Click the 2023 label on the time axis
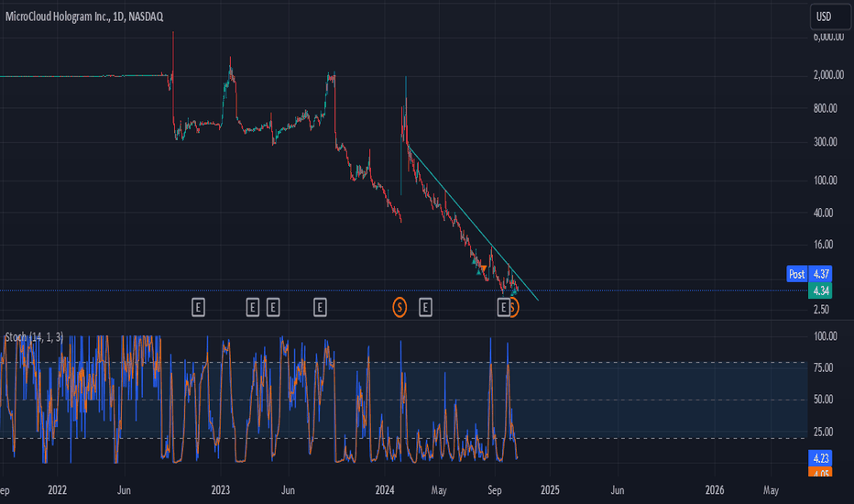Viewport: 854px width, 504px height. (221, 490)
